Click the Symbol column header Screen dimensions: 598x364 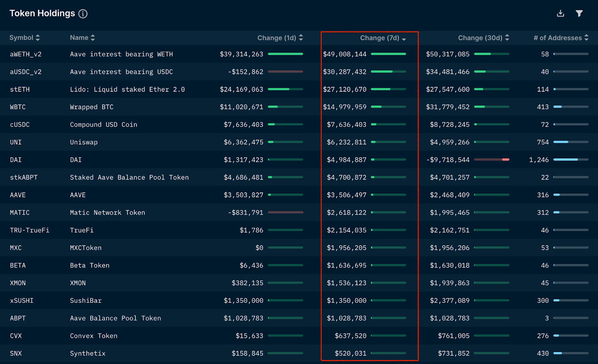(21, 38)
